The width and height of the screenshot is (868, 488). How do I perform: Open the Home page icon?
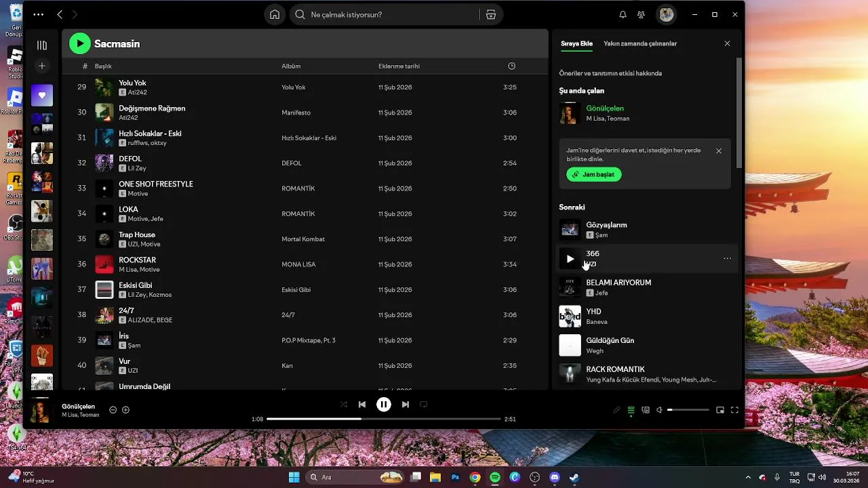coord(275,14)
